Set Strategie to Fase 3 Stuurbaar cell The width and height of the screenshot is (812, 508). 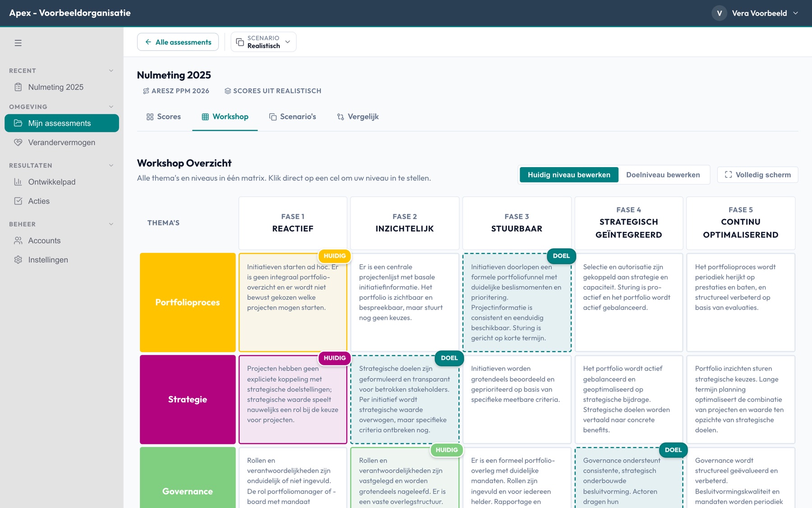pyautogui.click(x=517, y=400)
